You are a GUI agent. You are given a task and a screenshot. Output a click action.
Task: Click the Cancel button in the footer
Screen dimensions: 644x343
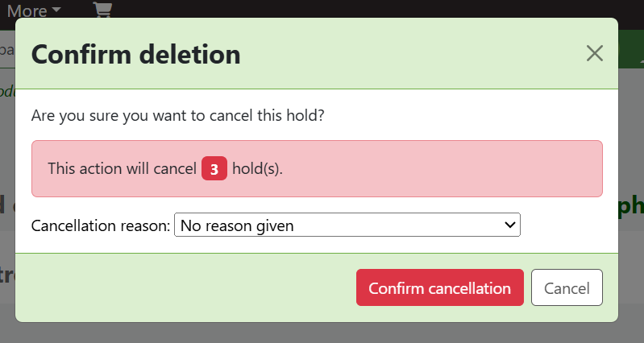click(x=567, y=288)
